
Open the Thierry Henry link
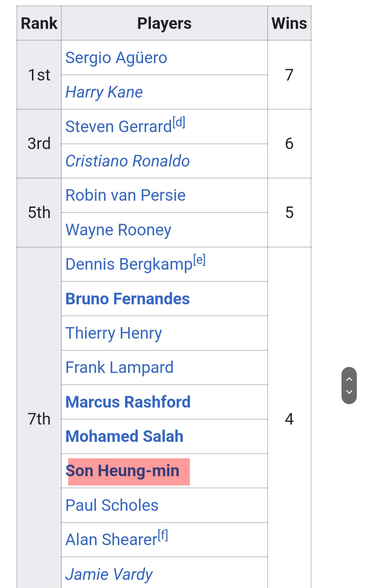113,333
